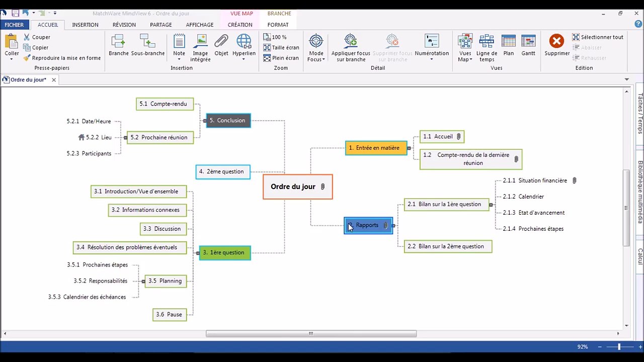Click the Coller (paste) icon
The height and width of the screenshot is (362, 644).
click(12, 41)
